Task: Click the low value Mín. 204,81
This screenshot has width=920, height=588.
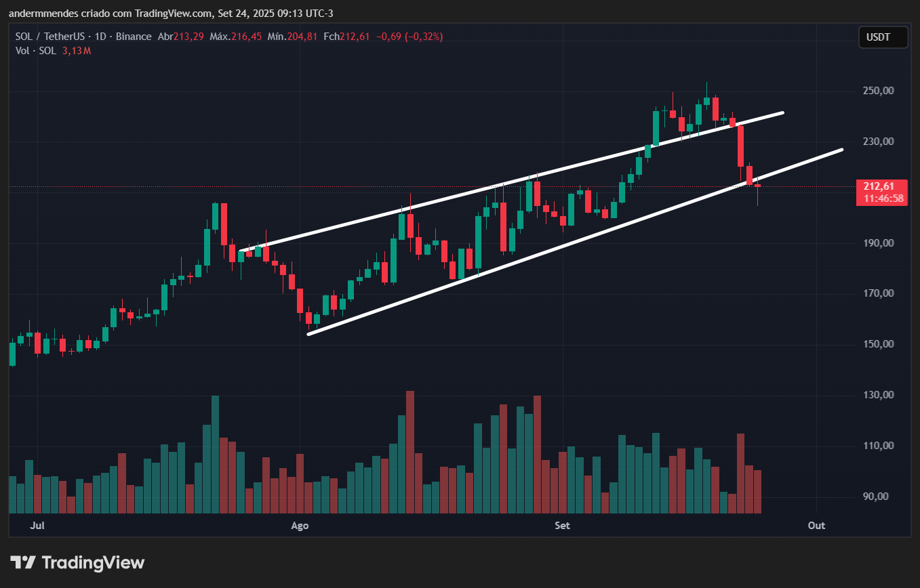Action: (293, 37)
